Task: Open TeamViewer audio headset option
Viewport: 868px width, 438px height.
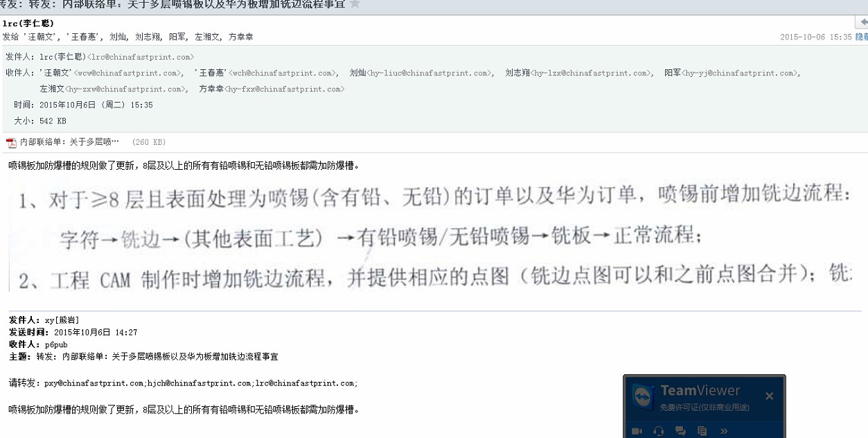Action: pos(659,431)
